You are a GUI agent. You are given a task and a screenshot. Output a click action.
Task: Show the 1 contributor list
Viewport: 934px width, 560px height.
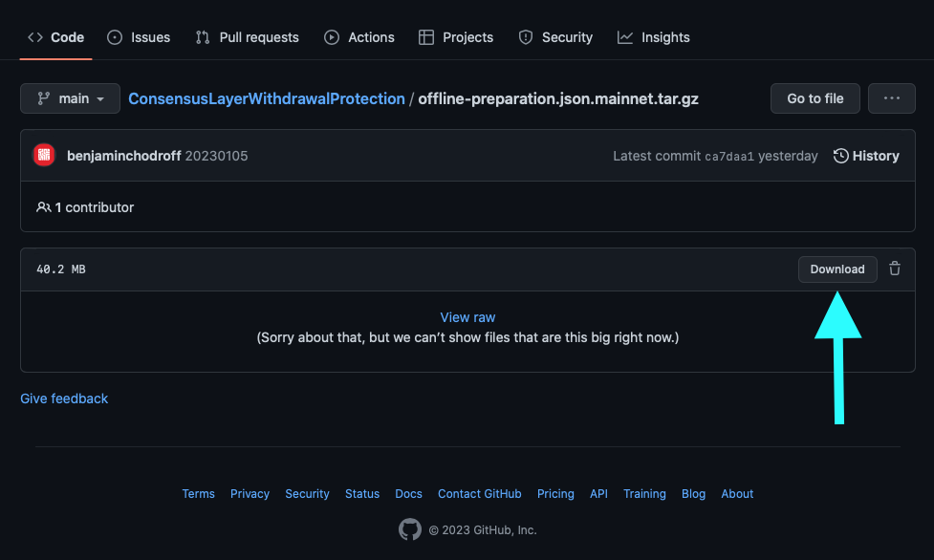(x=85, y=207)
